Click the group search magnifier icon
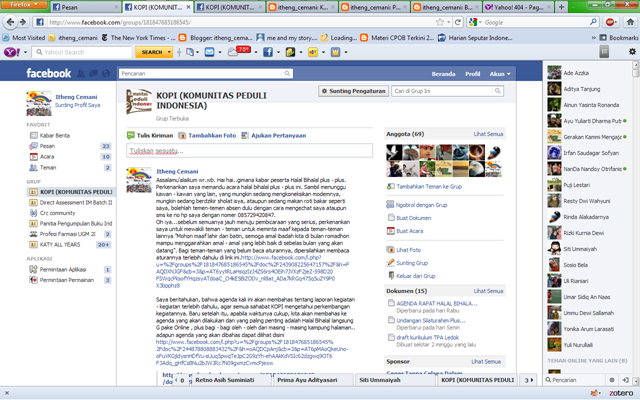Image resolution: width=640 pixels, height=400 pixels. point(498,91)
